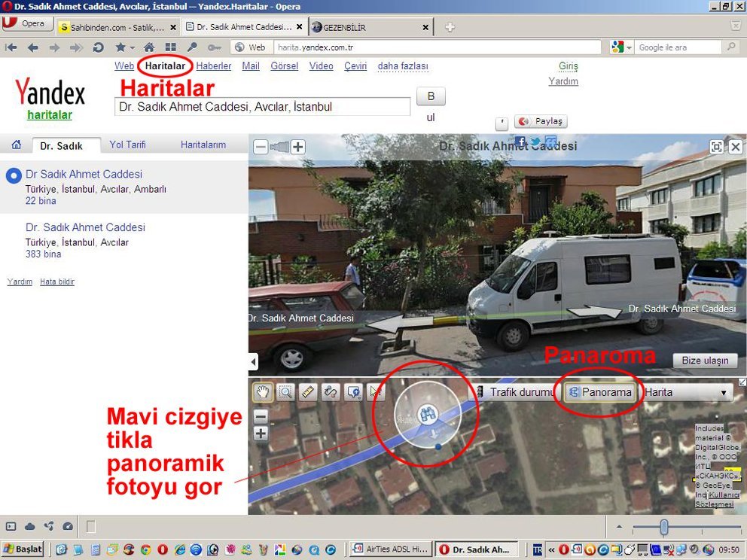
Task: Click the Bul search button
Action: [431, 96]
